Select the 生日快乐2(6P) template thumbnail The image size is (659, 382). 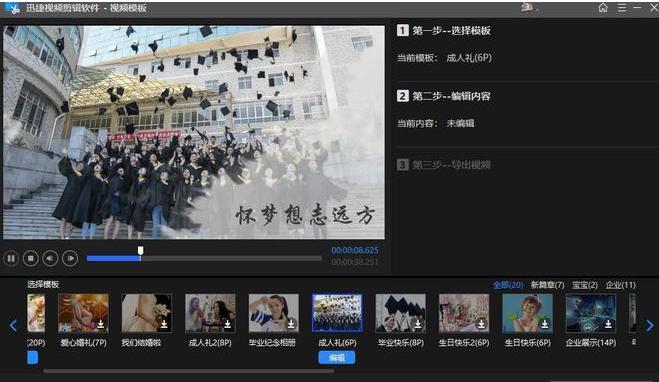(x=464, y=313)
